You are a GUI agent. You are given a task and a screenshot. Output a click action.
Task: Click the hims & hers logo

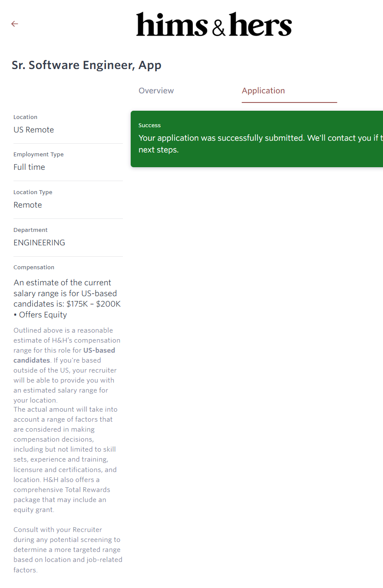point(214,24)
